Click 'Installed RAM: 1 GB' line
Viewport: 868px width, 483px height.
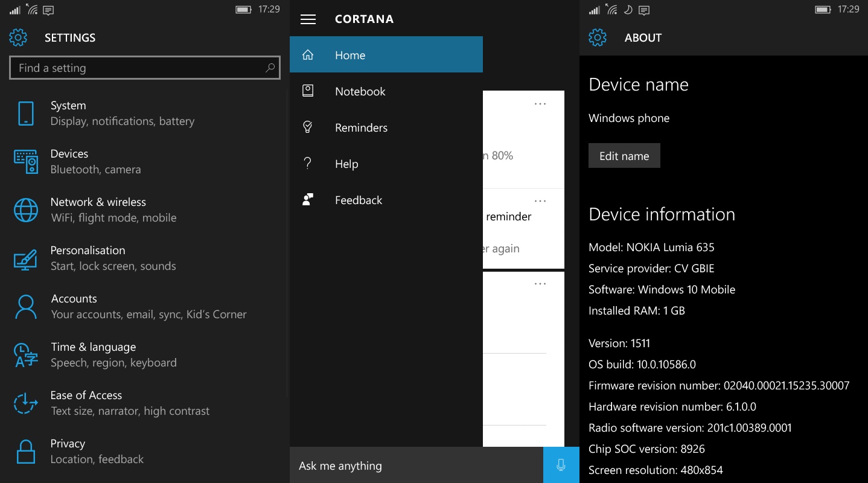(x=637, y=310)
